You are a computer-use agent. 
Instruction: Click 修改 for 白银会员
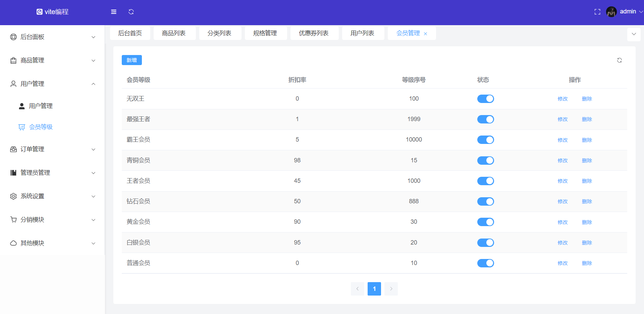(x=563, y=243)
